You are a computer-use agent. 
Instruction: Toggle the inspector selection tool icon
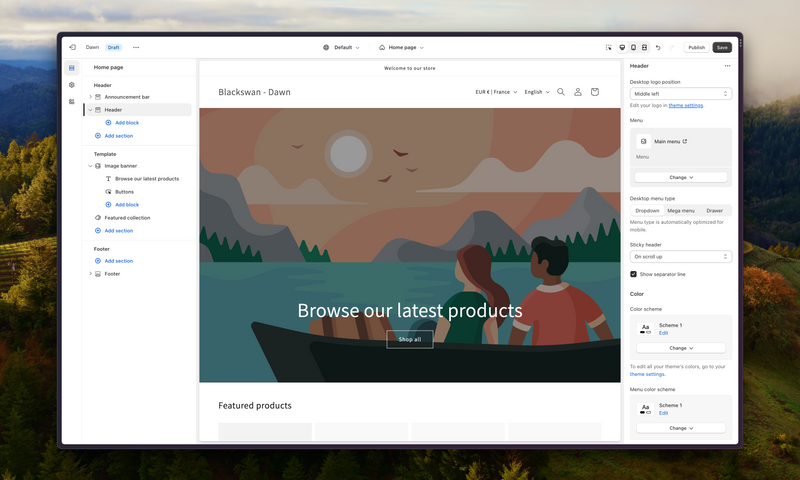[609, 47]
